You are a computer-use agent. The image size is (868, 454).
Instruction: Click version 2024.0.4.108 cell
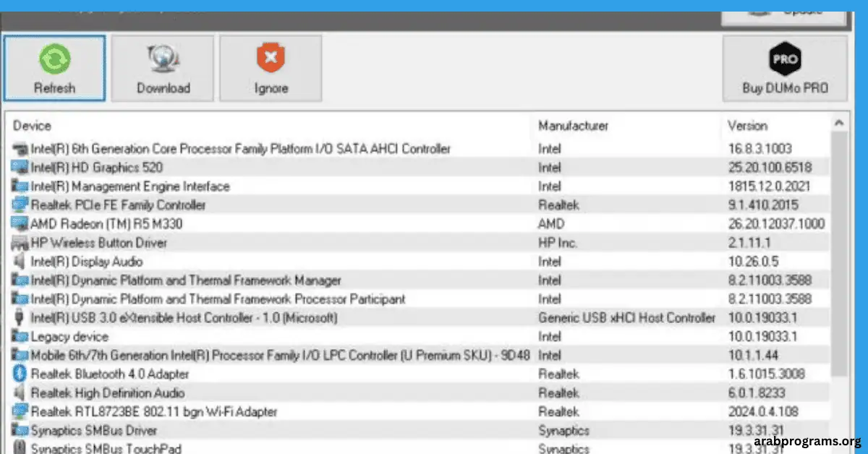point(764,412)
